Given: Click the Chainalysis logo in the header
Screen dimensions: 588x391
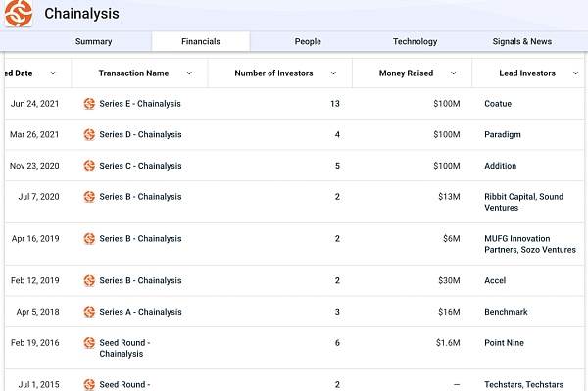Looking at the screenshot, I should (x=18, y=14).
